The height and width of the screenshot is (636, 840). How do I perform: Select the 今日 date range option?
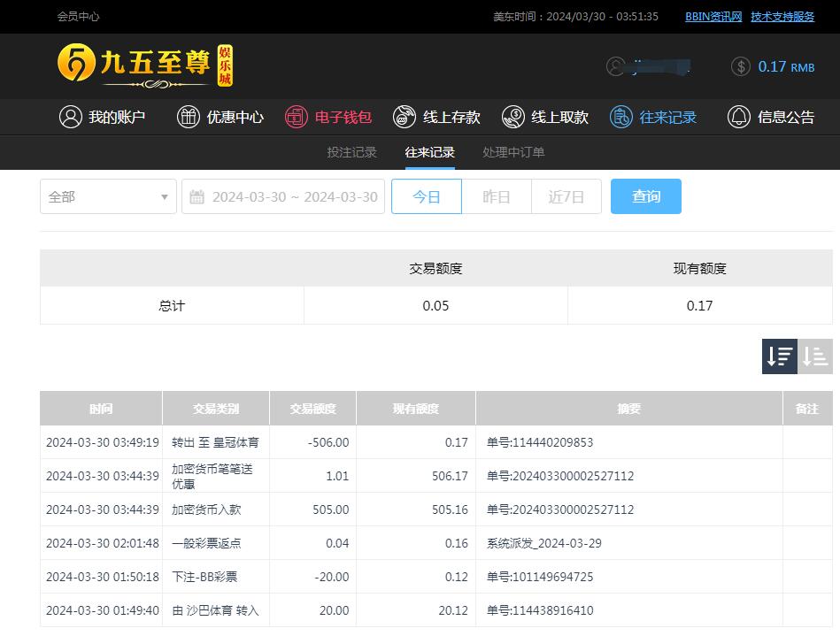427,196
